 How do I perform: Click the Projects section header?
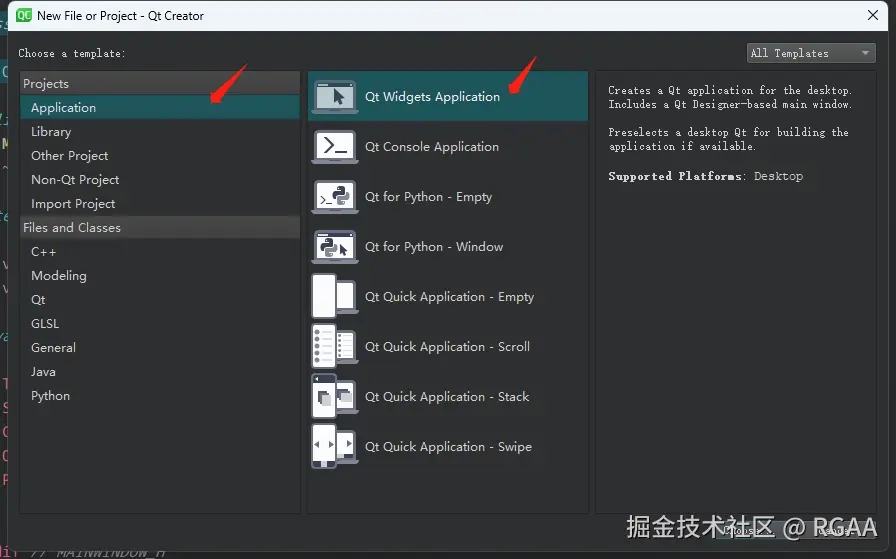coord(160,83)
